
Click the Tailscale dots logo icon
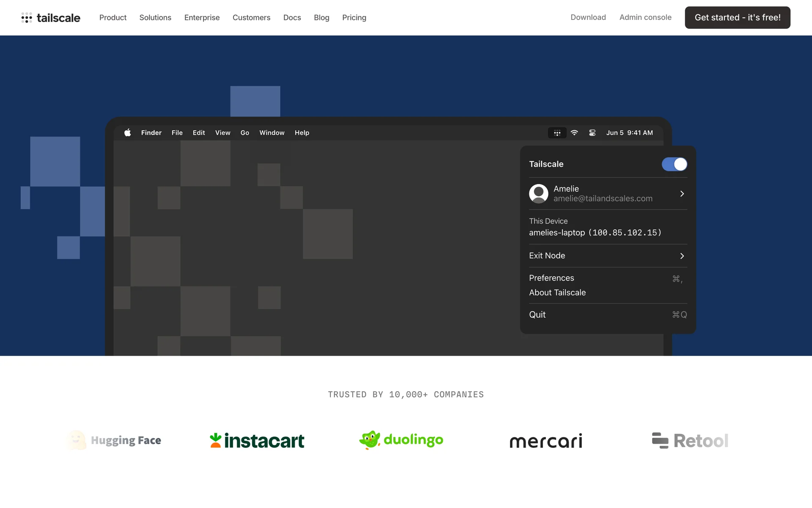tap(27, 18)
